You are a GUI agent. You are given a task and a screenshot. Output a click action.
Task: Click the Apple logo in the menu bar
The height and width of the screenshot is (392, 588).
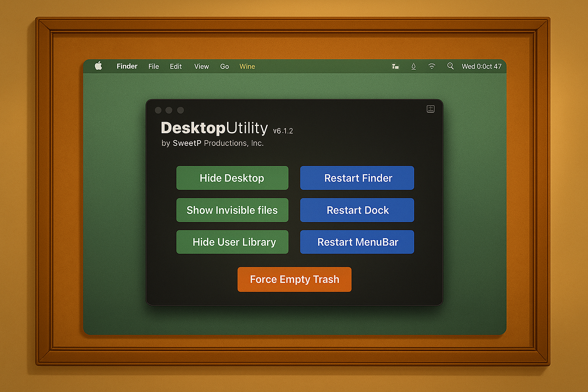pyautogui.click(x=98, y=66)
